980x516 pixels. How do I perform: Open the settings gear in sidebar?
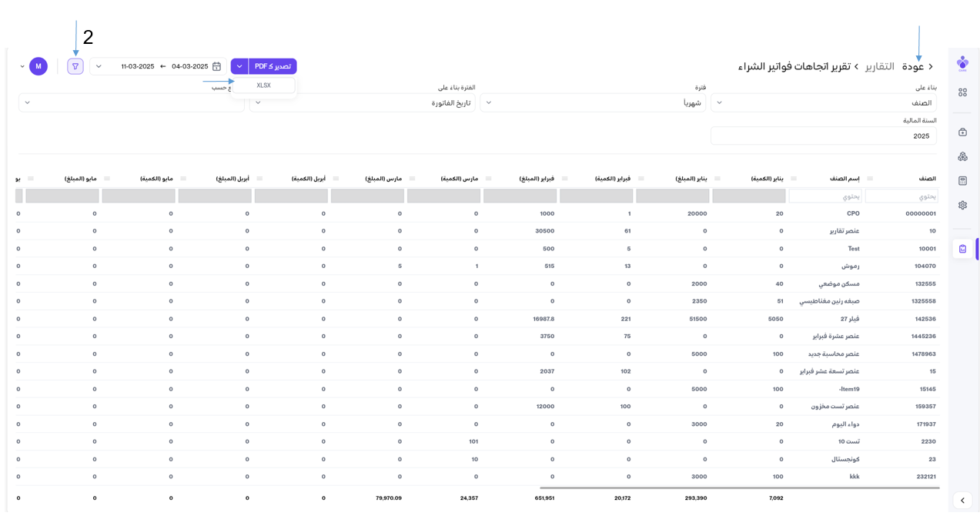click(962, 206)
